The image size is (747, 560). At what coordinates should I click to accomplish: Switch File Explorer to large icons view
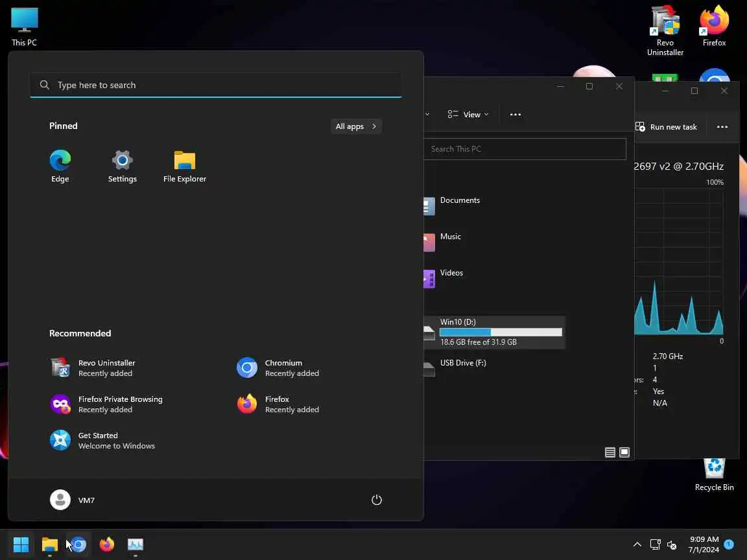tap(624, 452)
